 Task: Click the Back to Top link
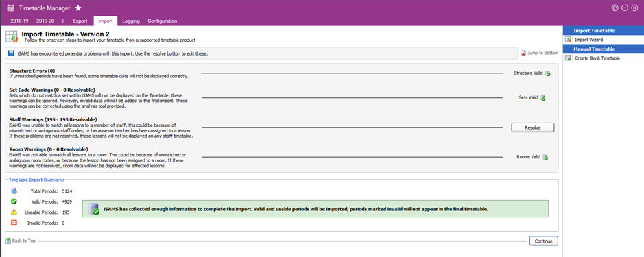pos(24,241)
